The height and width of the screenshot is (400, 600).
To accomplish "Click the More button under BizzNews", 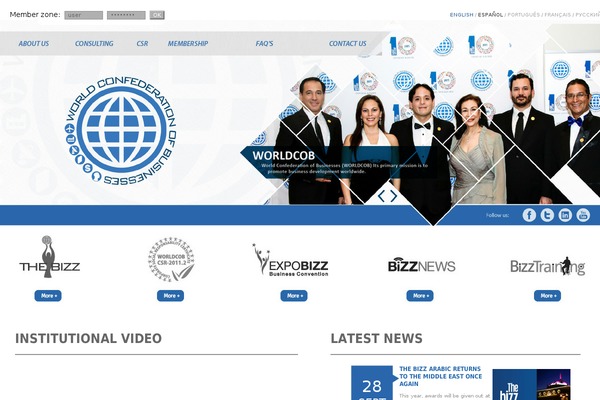I will click(420, 296).
